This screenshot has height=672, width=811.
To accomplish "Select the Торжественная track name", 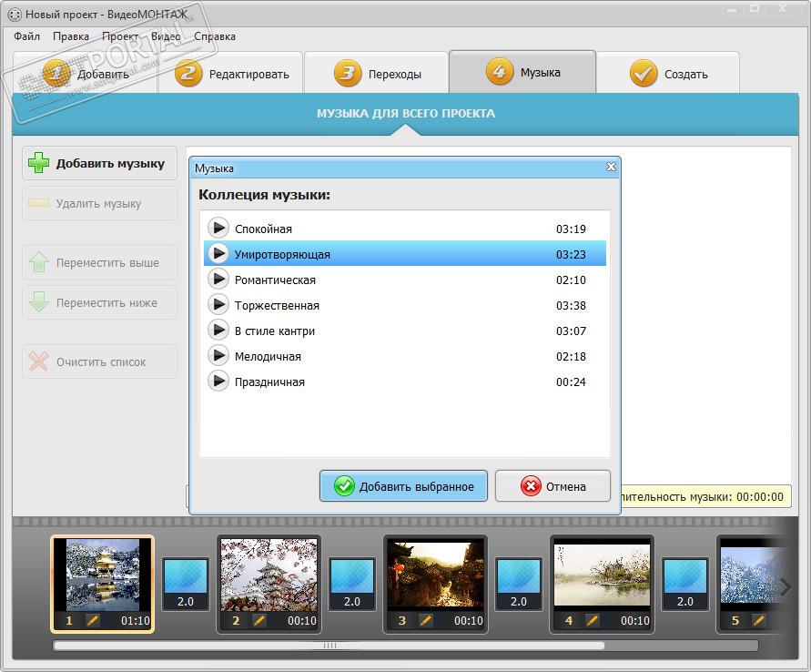I will [x=278, y=305].
